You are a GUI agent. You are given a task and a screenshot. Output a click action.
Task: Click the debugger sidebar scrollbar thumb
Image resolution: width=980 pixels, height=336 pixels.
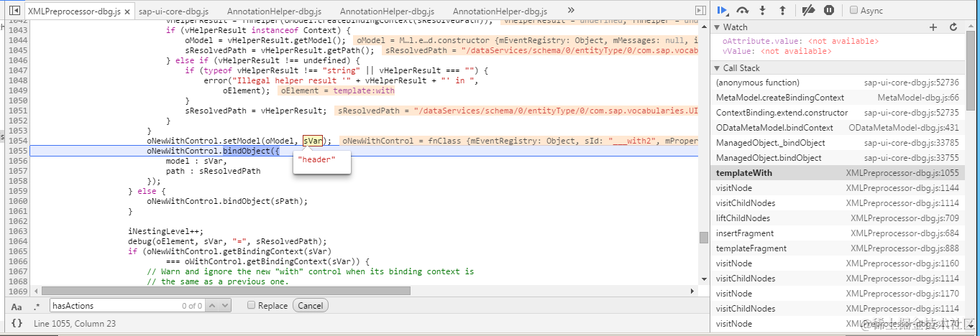click(971, 70)
